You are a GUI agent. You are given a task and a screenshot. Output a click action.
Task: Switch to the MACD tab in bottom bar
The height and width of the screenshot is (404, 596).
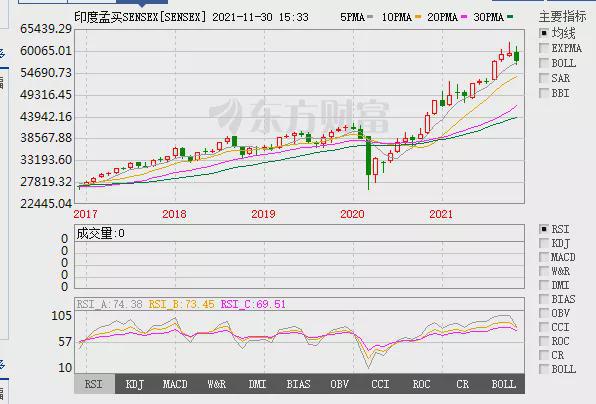175,384
